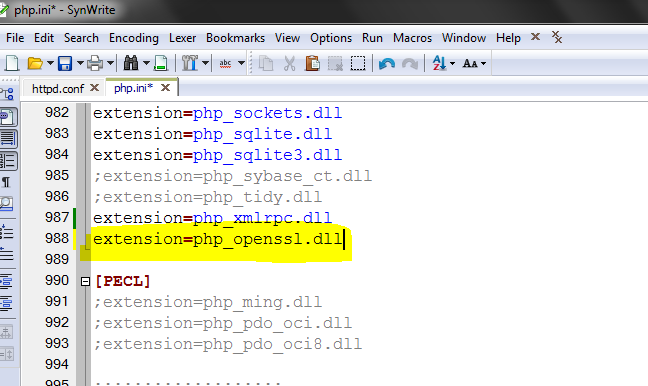
Task: Click the Copy icon
Action: point(266,63)
